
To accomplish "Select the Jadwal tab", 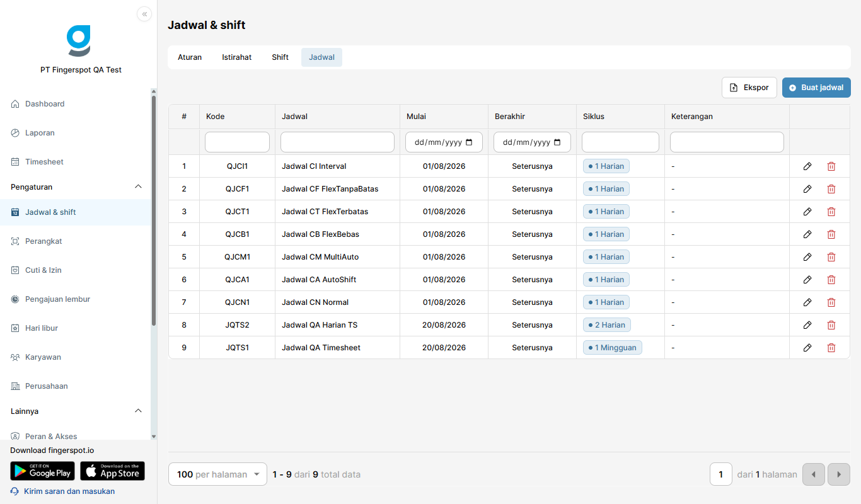I will tap(321, 57).
